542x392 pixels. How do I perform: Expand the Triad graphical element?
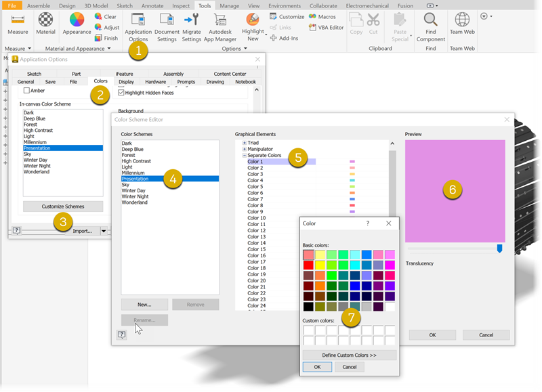[x=245, y=143]
